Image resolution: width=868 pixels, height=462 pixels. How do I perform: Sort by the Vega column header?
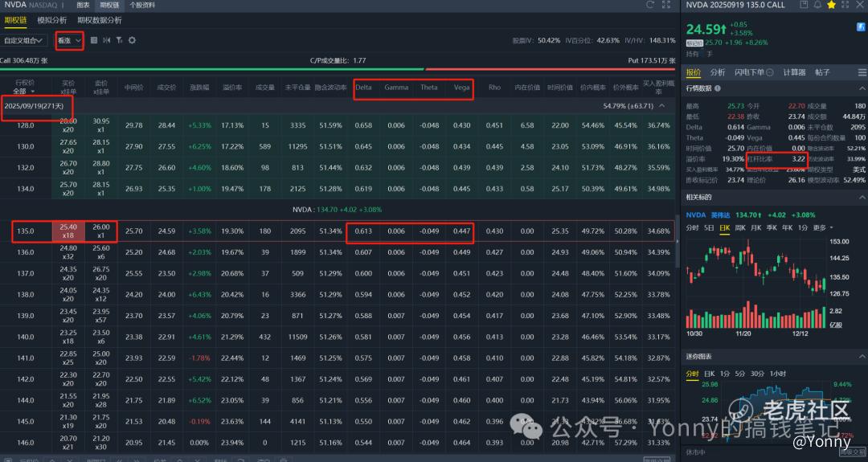(x=461, y=88)
